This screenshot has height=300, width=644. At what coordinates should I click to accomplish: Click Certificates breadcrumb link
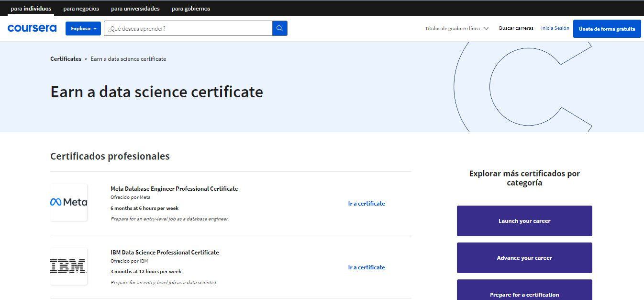click(x=66, y=59)
